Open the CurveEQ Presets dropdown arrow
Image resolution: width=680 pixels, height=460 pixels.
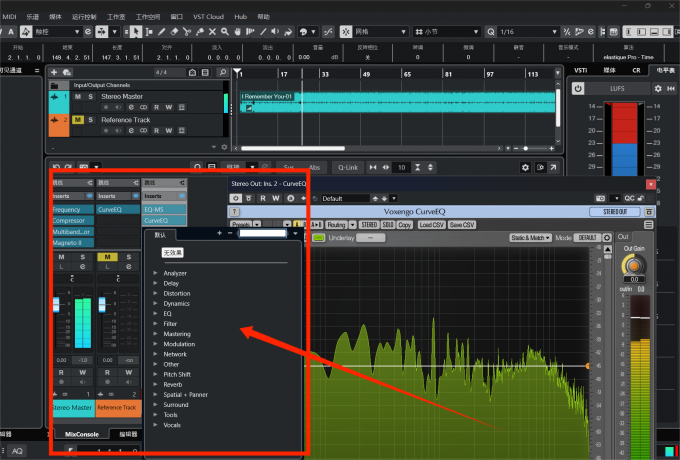257,225
